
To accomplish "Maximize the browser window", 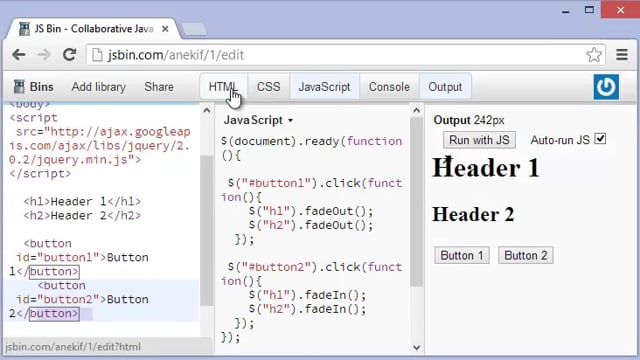I will click(x=589, y=10).
